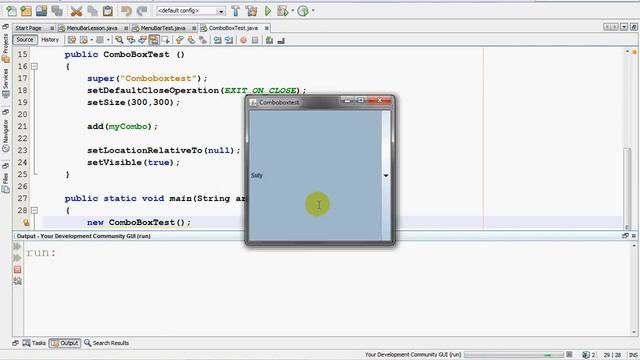The width and height of the screenshot is (640, 360).
Task: Select ComboBoxTest.java tab
Action: click(x=235, y=28)
